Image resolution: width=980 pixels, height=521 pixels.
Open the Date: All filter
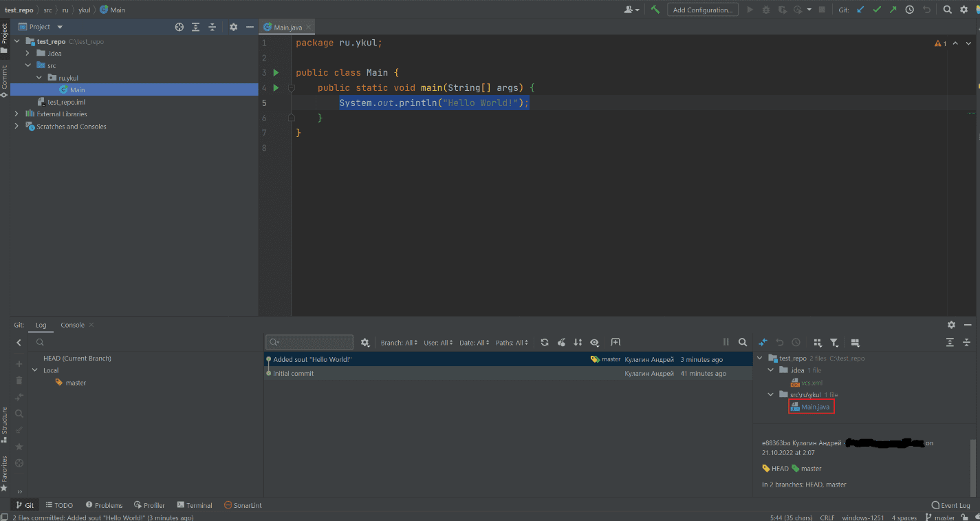pos(475,343)
